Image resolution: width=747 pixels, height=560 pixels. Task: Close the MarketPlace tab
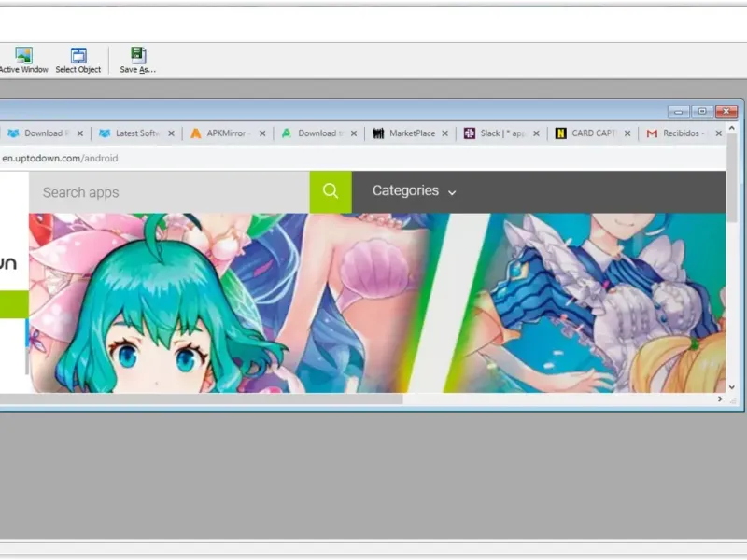[445, 133]
